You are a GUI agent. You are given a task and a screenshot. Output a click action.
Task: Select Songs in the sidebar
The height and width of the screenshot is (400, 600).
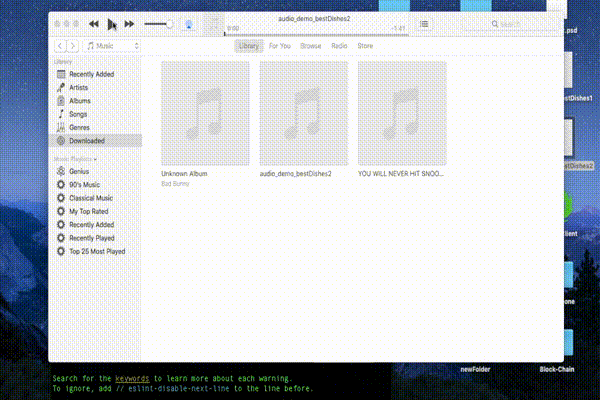78,114
